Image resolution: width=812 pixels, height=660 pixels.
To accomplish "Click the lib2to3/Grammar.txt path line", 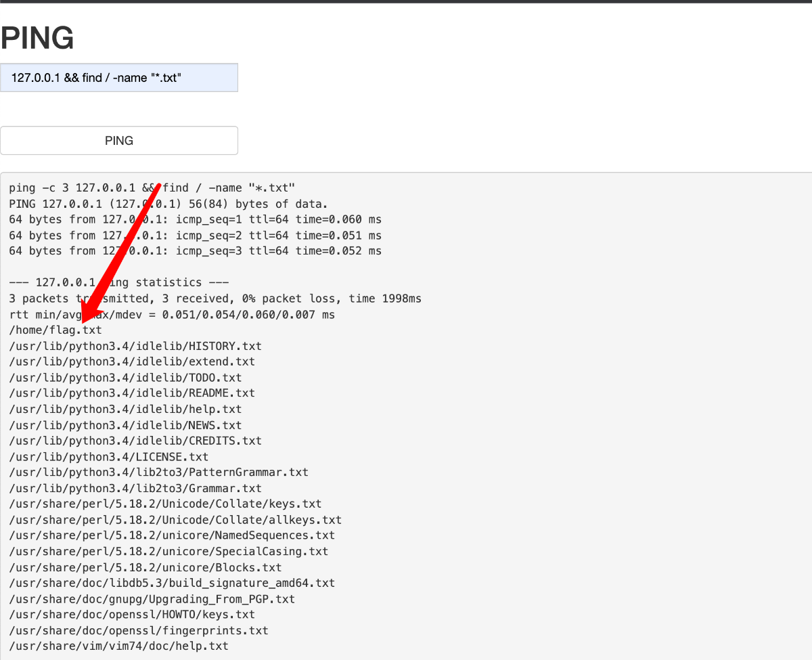I will 135,488.
